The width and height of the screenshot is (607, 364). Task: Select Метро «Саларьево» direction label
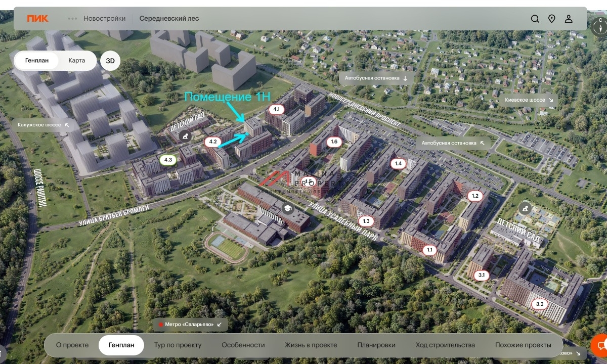point(190,325)
